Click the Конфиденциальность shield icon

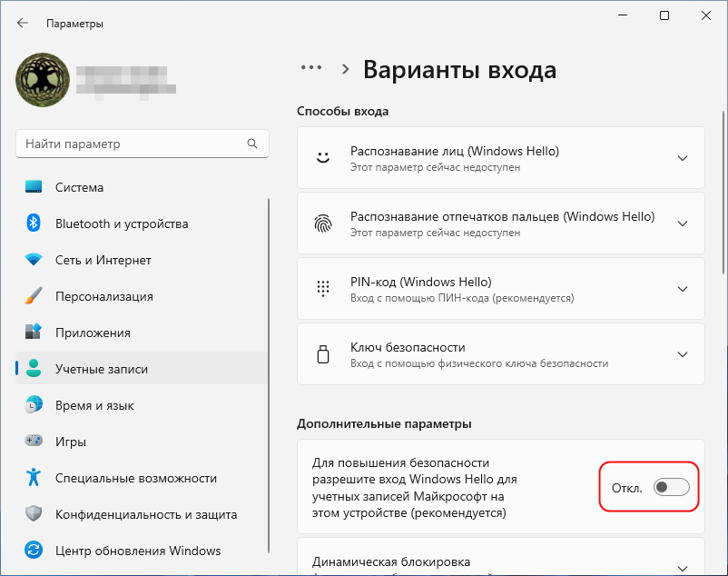pyautogui.click(x=34, y=513)
